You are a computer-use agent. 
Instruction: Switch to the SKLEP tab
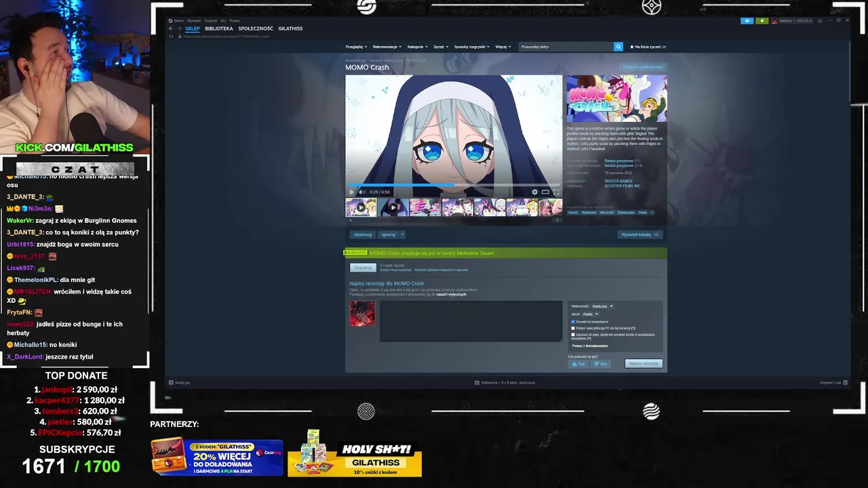click(192, 28)
